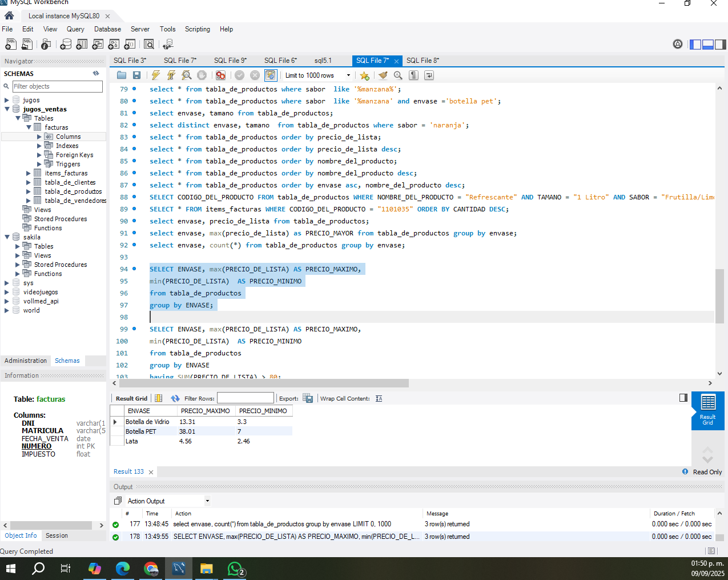Open the Query menu

tap(75, 29)
